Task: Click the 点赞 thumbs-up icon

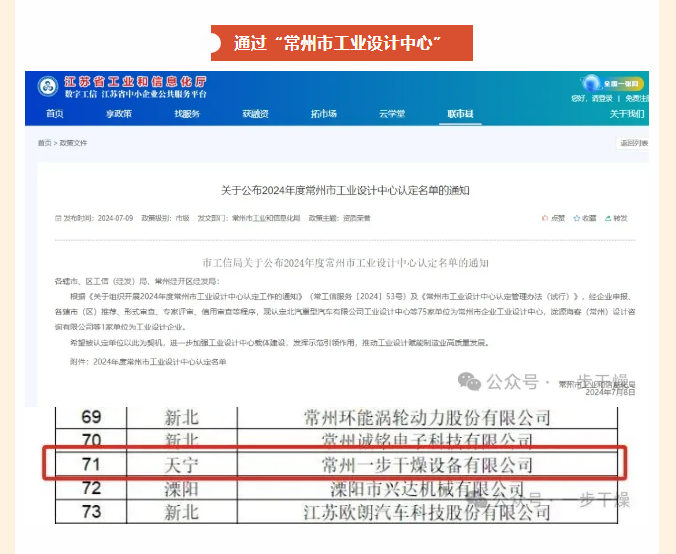Action: [x=544, y=218]
